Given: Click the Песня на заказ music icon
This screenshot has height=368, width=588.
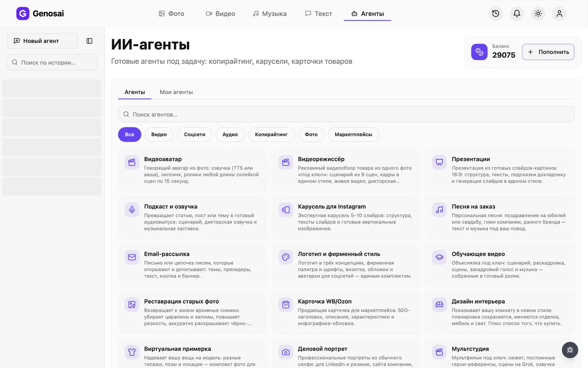Looking at the screenshot, I should (439, 209).
